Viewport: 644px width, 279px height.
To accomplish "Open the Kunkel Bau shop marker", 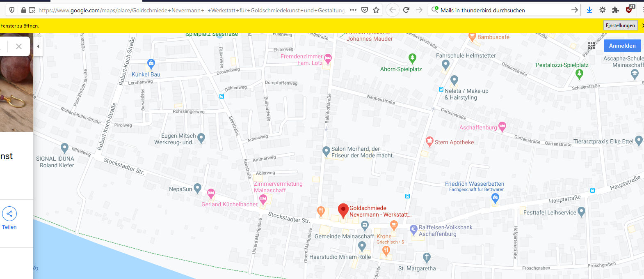I will click(x=151, y=63).
